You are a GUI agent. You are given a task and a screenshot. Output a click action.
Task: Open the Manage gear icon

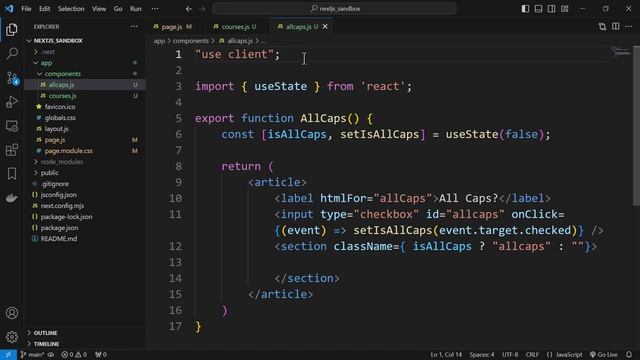pos(12,337)
